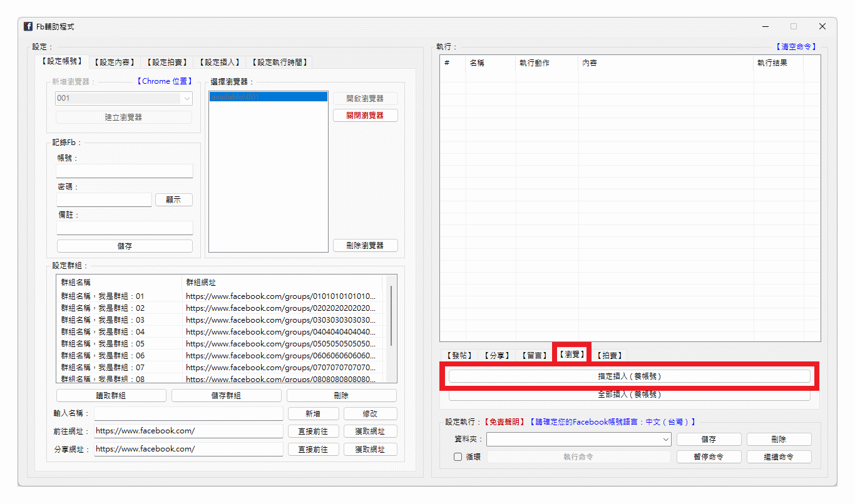Select available\001 in the browser list
The width and height of the screenshot is (855, 504).
coord(268,97)
